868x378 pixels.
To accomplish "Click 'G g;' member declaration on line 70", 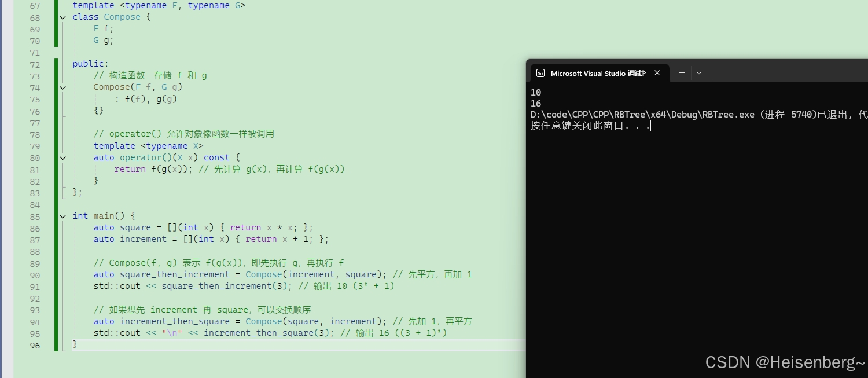I will [104, 41].
